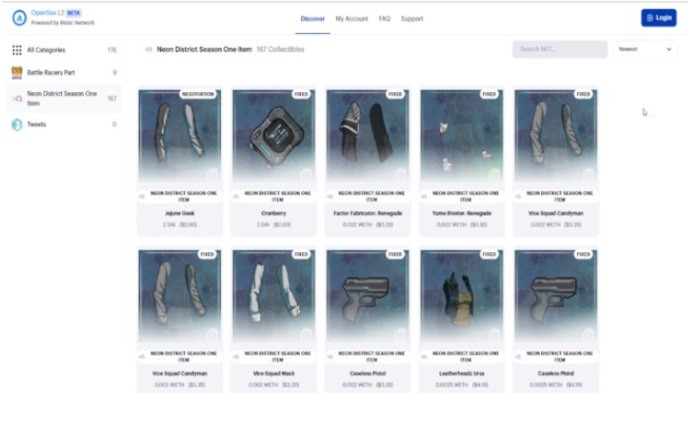Click the Powered by Matic Network text
The height and width of the screenshot is (434, 688).
63,23
